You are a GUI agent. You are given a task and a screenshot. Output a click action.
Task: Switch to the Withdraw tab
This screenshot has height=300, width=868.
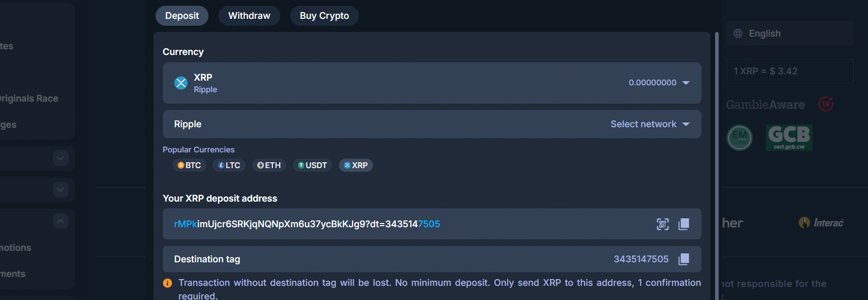tap(249, 16)
